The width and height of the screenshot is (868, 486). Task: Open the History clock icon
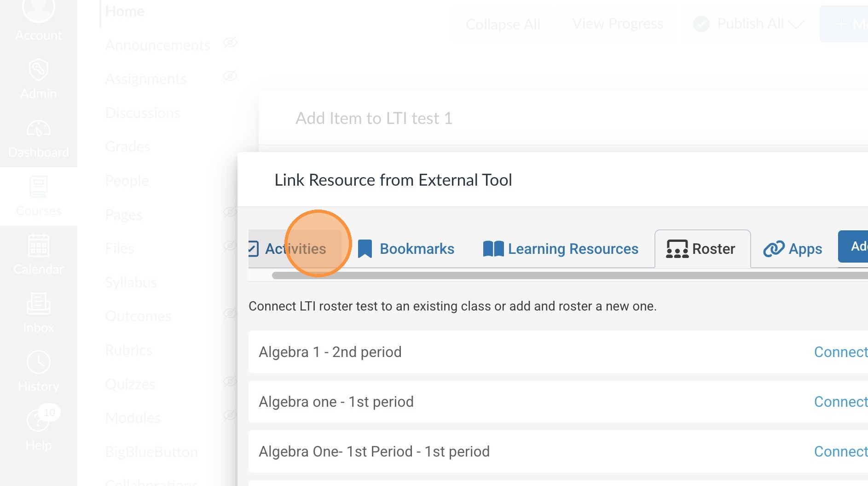[38, 363]
